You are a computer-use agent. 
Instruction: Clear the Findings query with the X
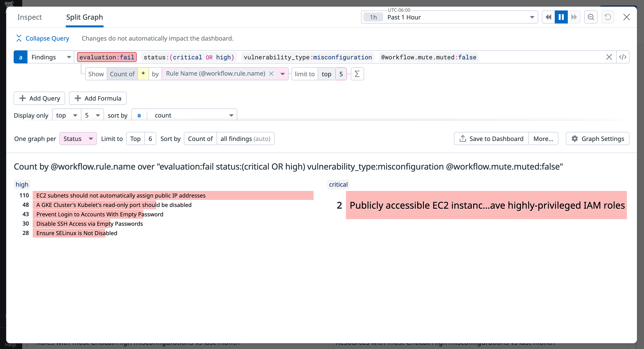(609, 57)
